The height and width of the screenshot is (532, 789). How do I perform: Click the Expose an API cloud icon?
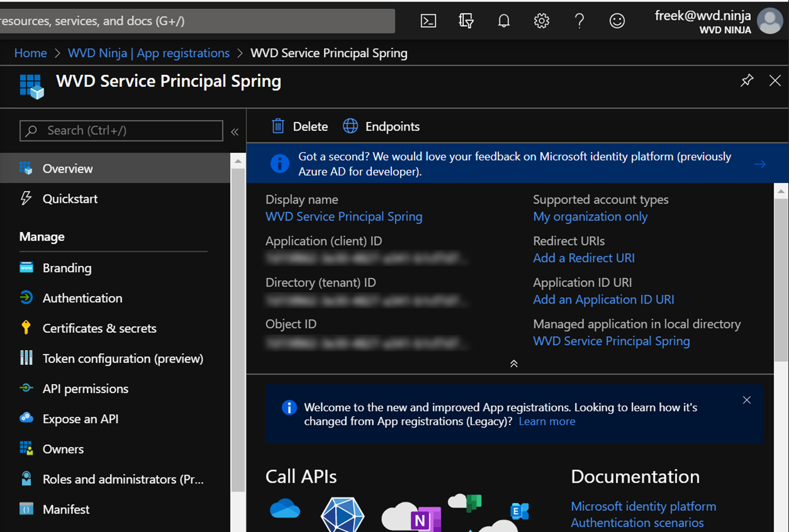pos(26,418)
